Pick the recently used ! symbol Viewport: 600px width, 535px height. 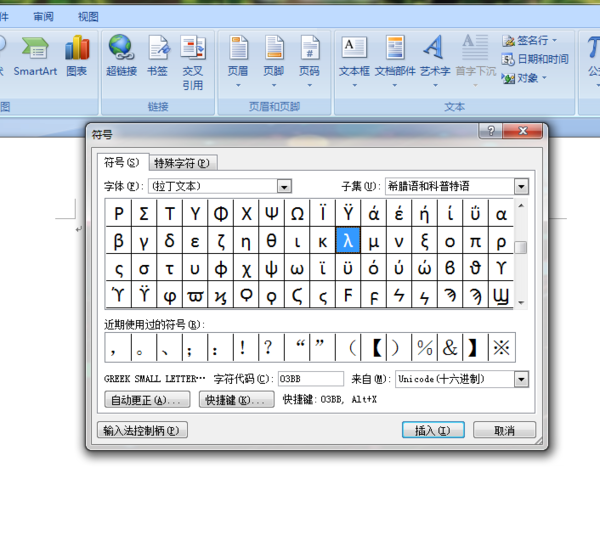click(246, 347)
